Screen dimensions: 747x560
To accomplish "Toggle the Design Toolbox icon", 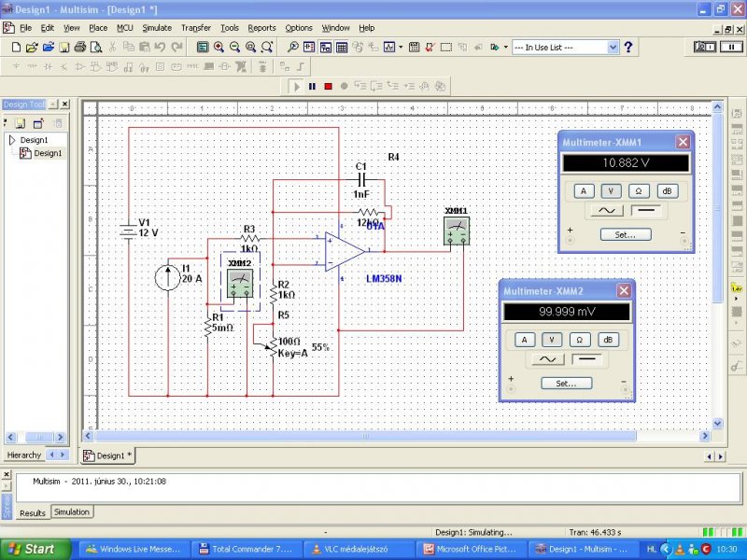I will pos(309,48).
